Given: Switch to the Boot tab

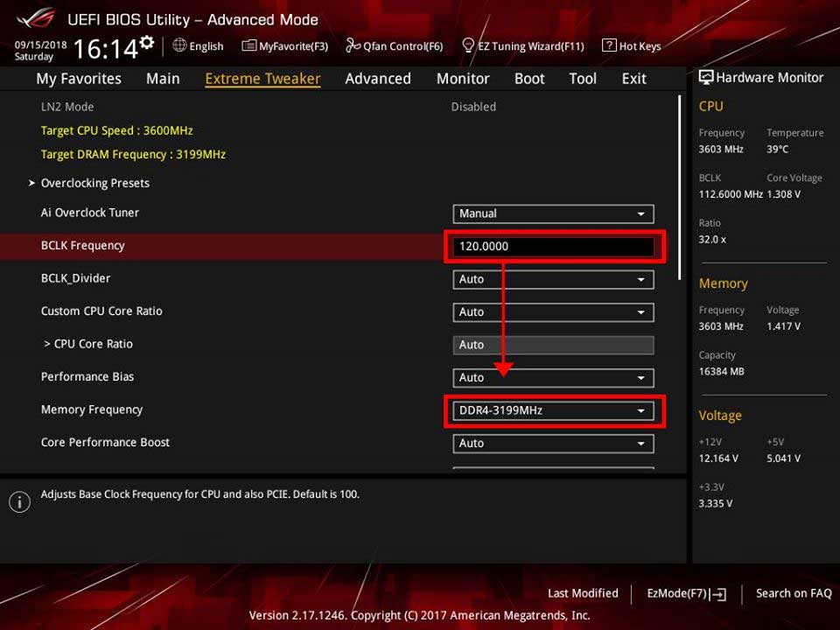Looking at the screenshot, I should point(529,79).
